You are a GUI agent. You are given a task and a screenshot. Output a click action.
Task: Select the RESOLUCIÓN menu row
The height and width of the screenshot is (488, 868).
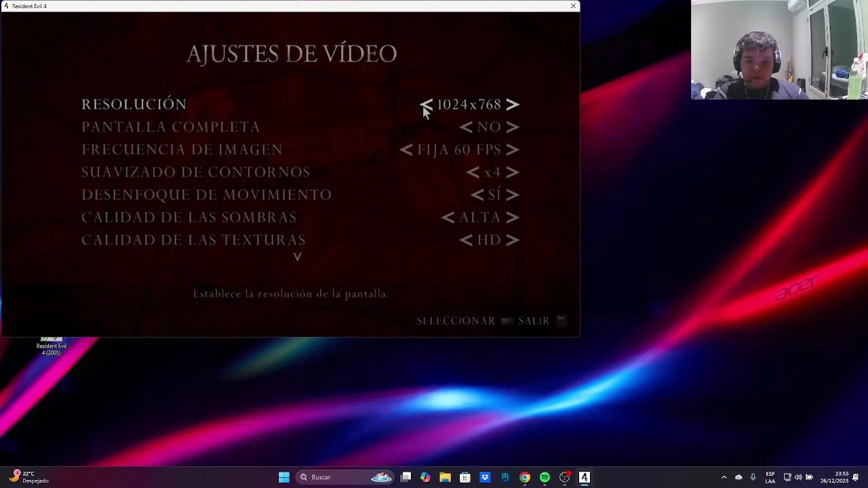pos(300,104)
